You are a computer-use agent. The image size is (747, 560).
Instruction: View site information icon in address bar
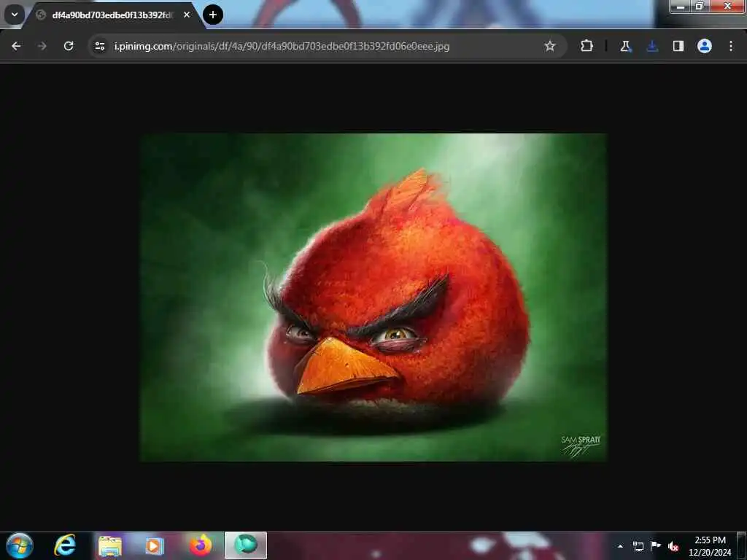click(x=99, y=46)
